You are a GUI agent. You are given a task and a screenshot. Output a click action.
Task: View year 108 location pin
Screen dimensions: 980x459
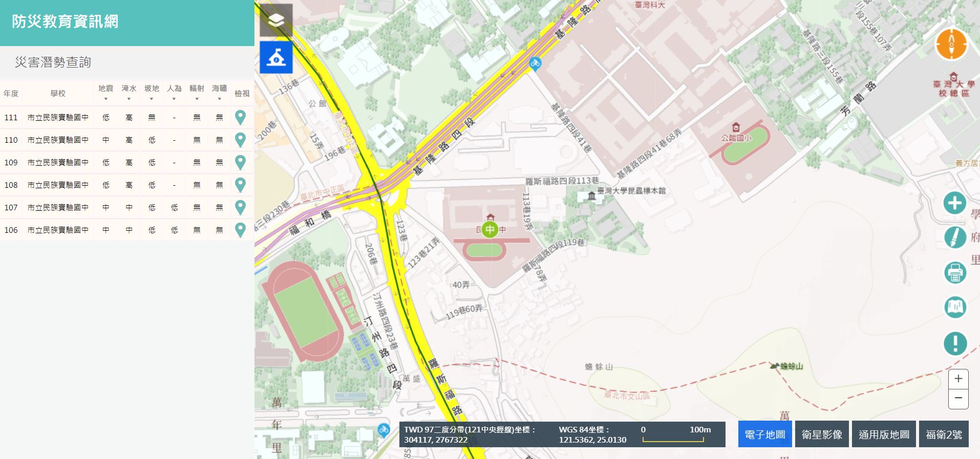click(240, 185)
